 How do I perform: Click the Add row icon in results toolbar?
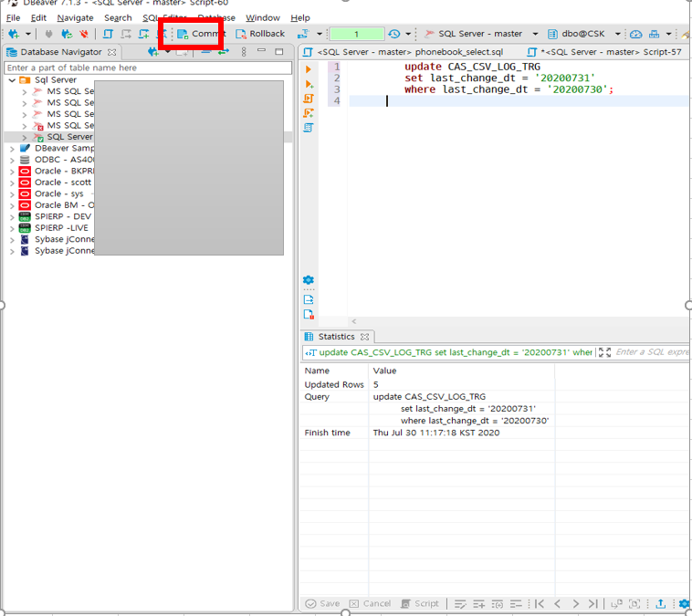[479, 603]
